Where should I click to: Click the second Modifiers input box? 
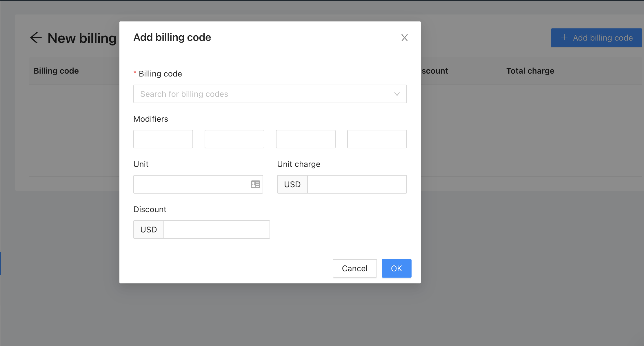click(x=234, y=139)
